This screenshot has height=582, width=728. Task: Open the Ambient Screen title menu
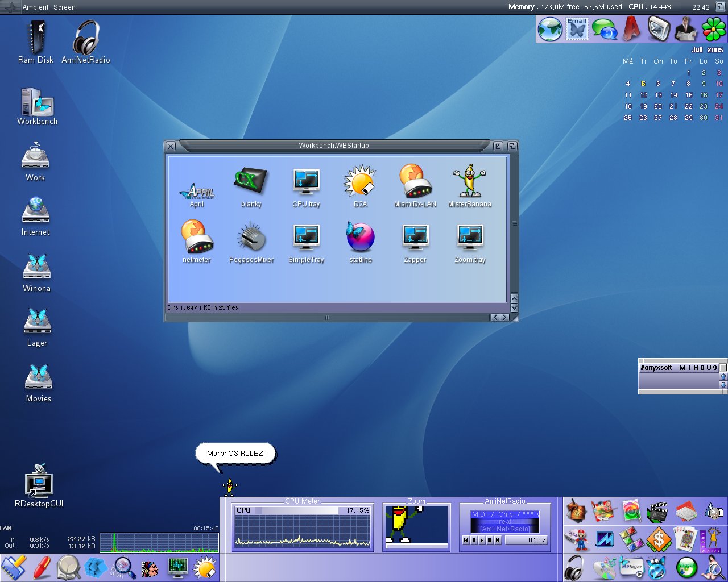49,7
